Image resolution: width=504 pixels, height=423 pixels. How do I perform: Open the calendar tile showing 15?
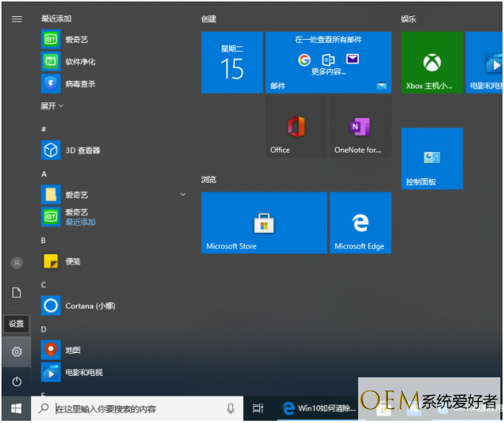(x=231, y=63)
